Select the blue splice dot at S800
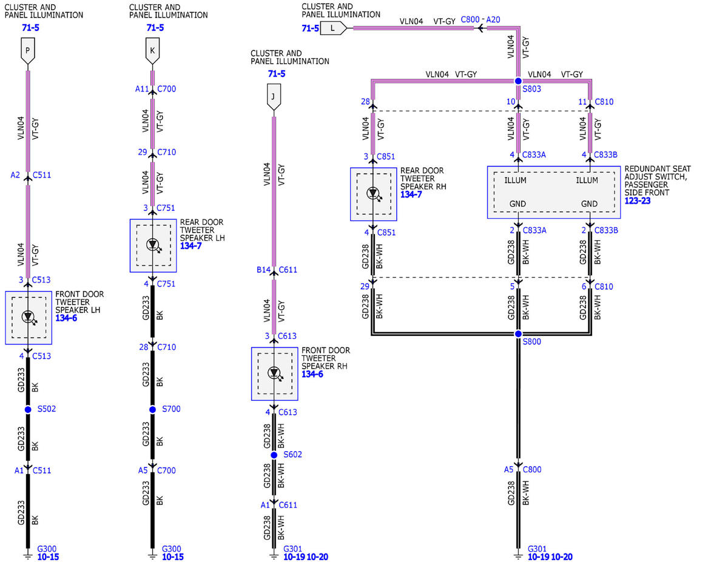This screenshot has width=728, height=562. tap(518, 334)
